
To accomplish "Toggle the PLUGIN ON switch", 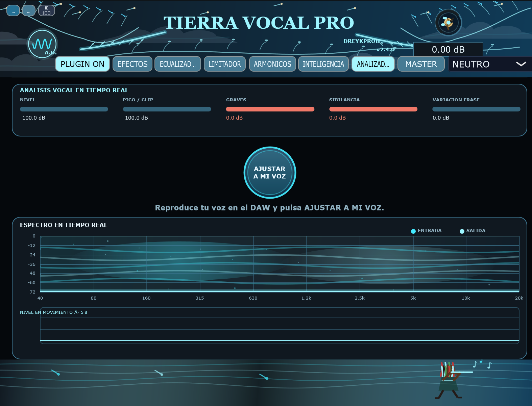I will (x=82, y=64).
